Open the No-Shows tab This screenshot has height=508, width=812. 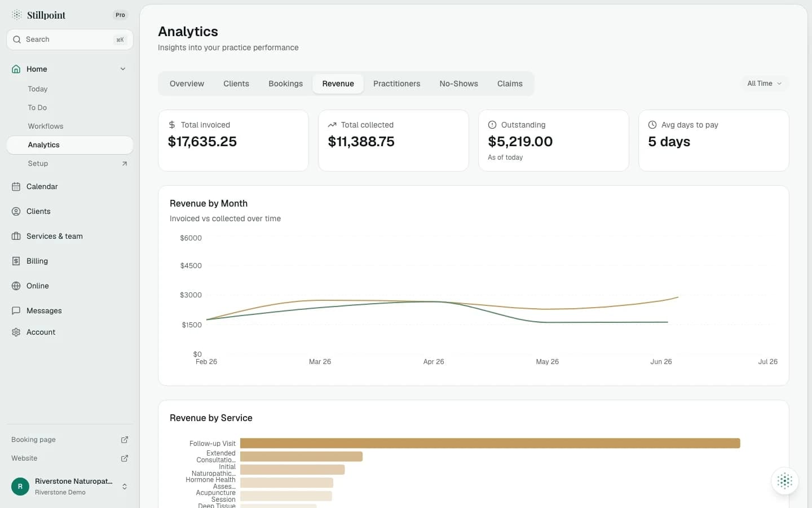(x=458, y=84)
